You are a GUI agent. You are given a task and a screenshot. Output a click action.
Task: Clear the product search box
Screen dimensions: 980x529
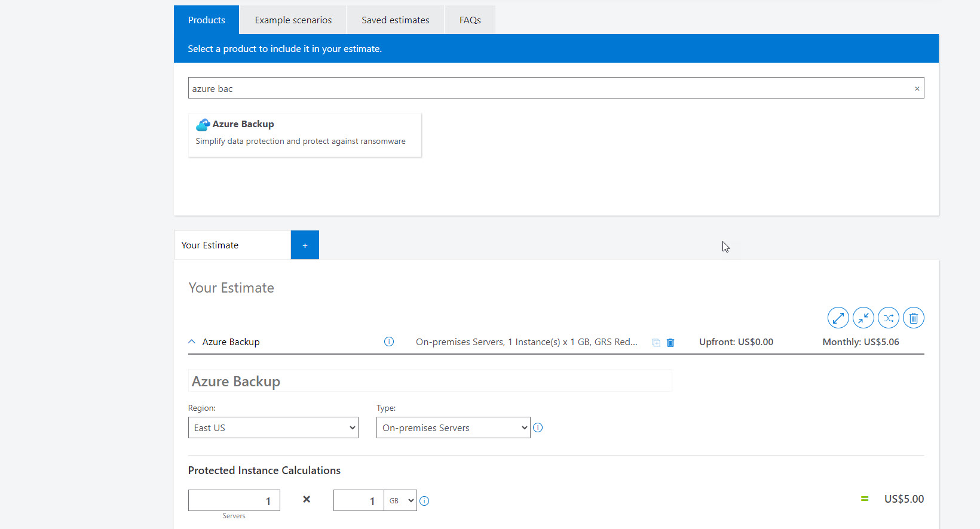tap(917, 88)
